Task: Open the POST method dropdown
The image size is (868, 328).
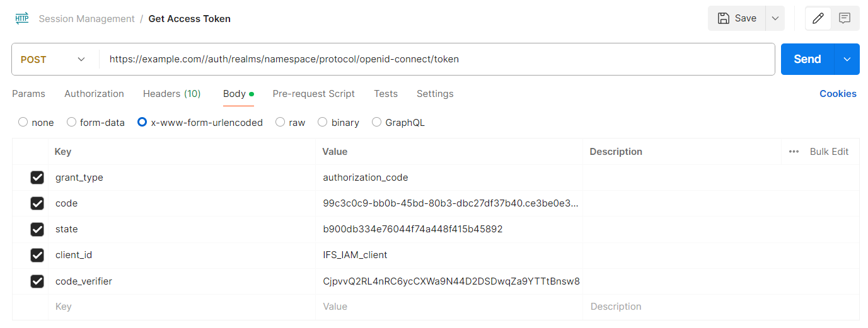Action: pyautogui.click(x=54, y=59)
